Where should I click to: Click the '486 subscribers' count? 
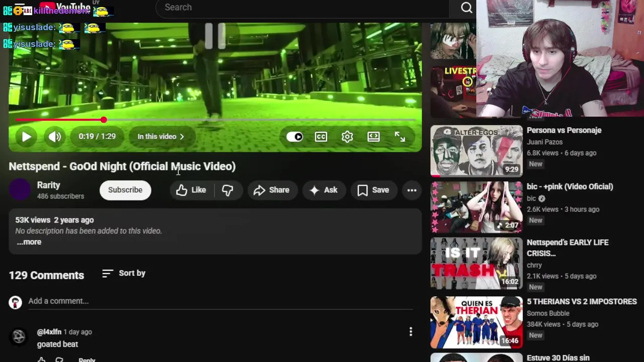click(60, 196)
